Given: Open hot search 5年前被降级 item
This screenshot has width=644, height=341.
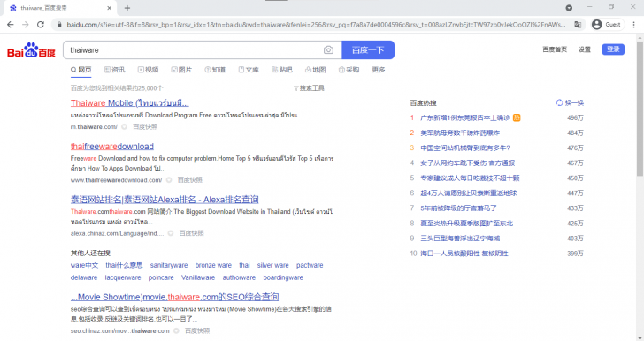Looking at the screenshot, I should click(458, 208).
